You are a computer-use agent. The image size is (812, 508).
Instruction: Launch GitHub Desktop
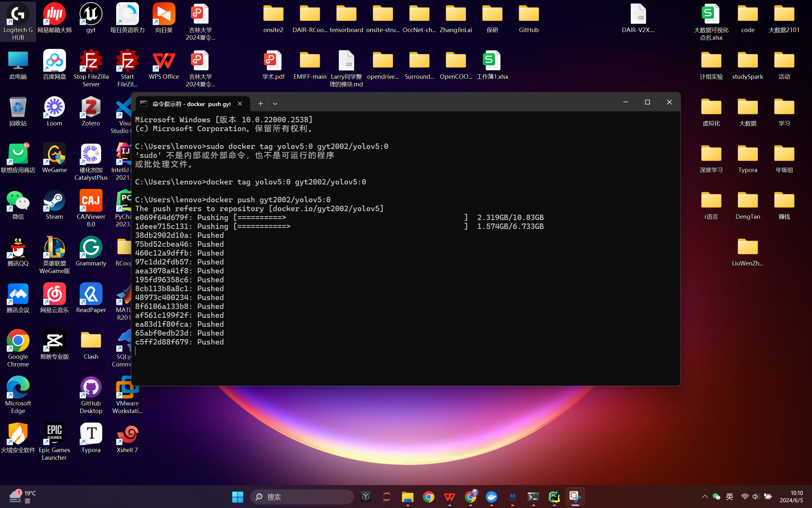91,394
